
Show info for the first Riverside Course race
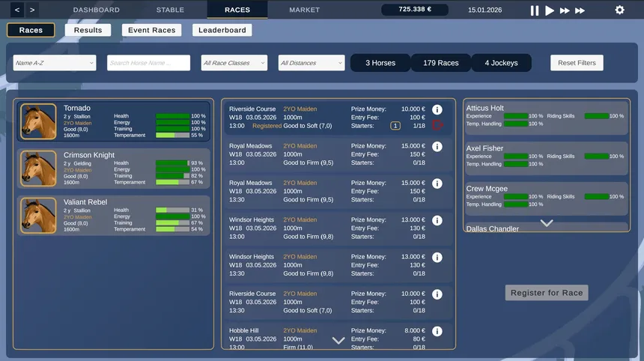point(437,109)
